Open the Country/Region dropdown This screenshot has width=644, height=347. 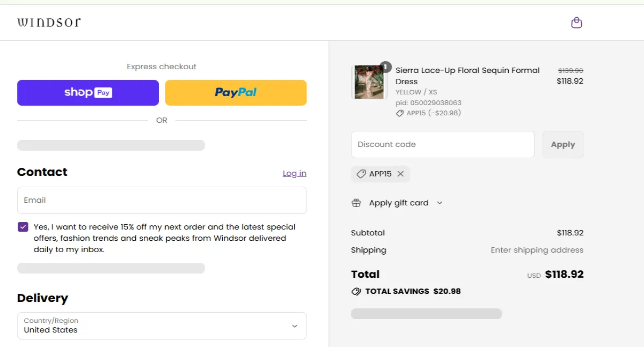pyautogui.click(x=162, y=326)
